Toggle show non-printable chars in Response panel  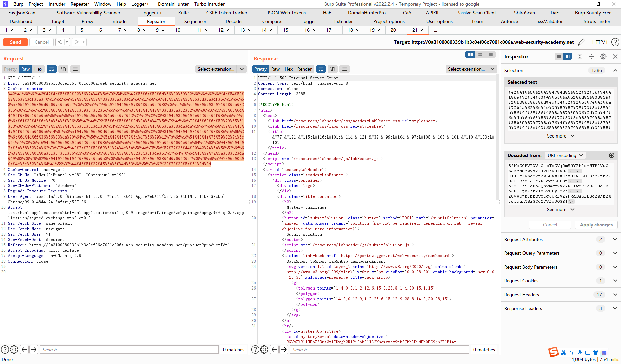[333, 69]
